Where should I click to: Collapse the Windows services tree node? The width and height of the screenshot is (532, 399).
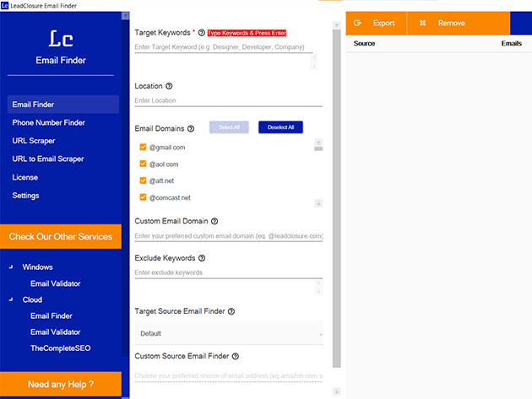coord(11,267)
